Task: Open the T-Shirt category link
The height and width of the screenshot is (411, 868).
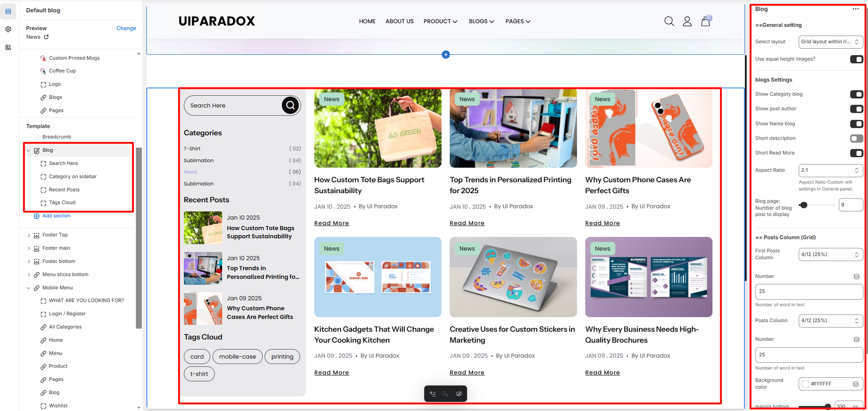Action: [x=192, y=149]
